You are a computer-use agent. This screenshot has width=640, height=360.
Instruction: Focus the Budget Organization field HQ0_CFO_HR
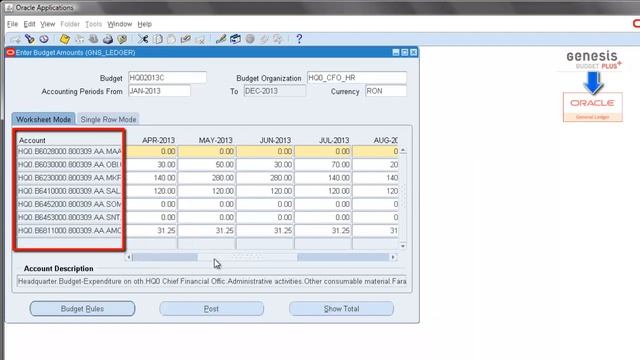click(357, 78)
